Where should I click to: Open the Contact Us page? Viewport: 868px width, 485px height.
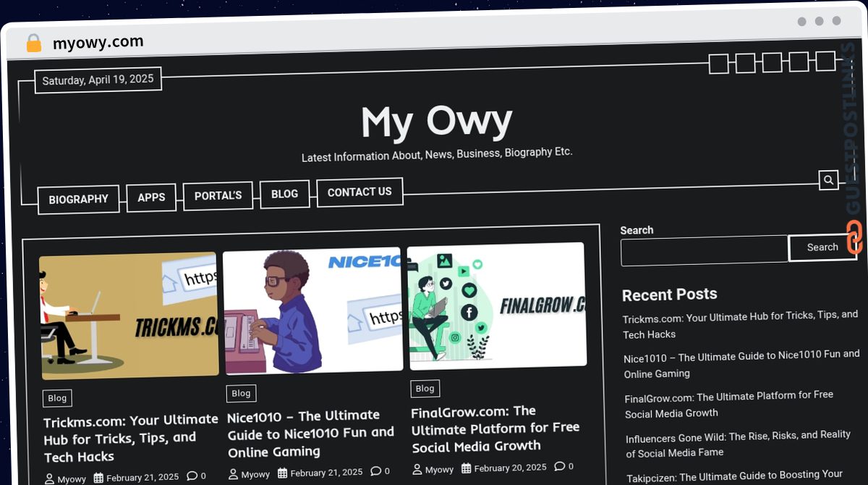click(359, 192)
